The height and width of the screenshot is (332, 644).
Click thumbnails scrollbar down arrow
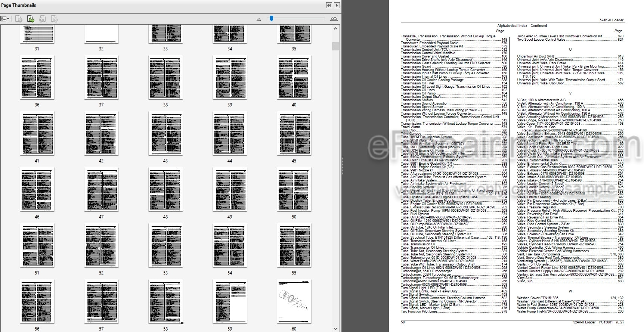click(x=335, y=329)
